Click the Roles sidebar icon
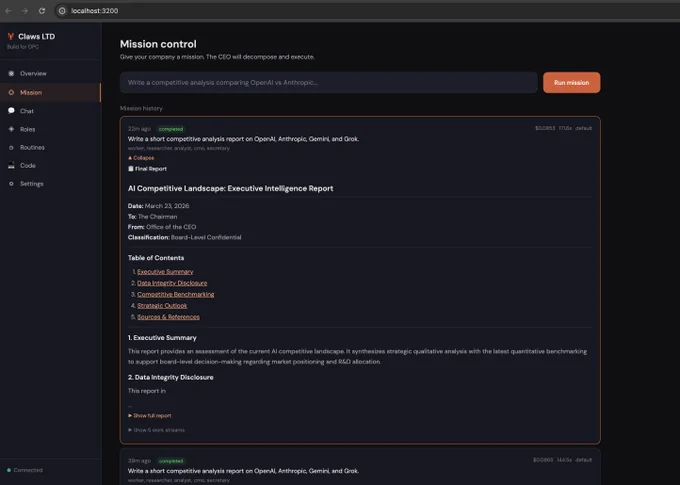Viewport: 680px width, 485px height. (x=11, y=129)
